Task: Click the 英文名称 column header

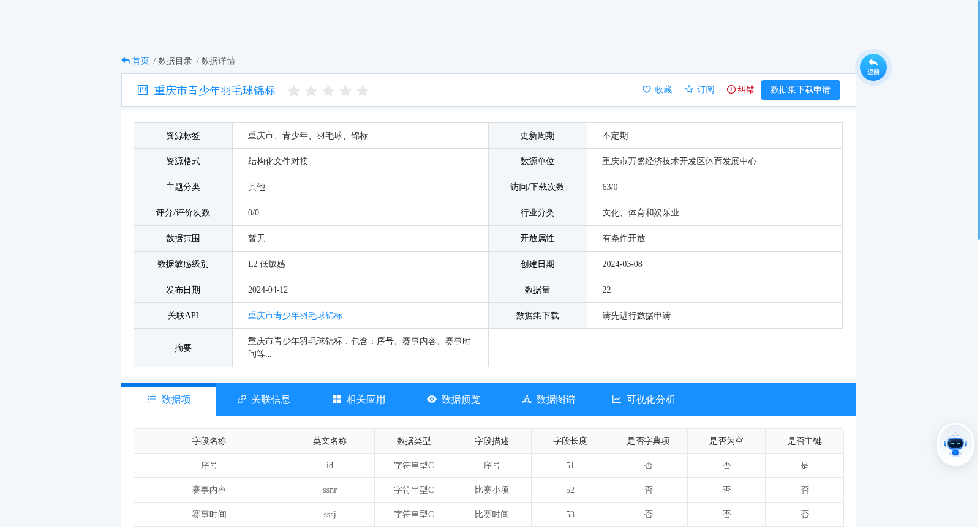Action: tap(330, 441)
